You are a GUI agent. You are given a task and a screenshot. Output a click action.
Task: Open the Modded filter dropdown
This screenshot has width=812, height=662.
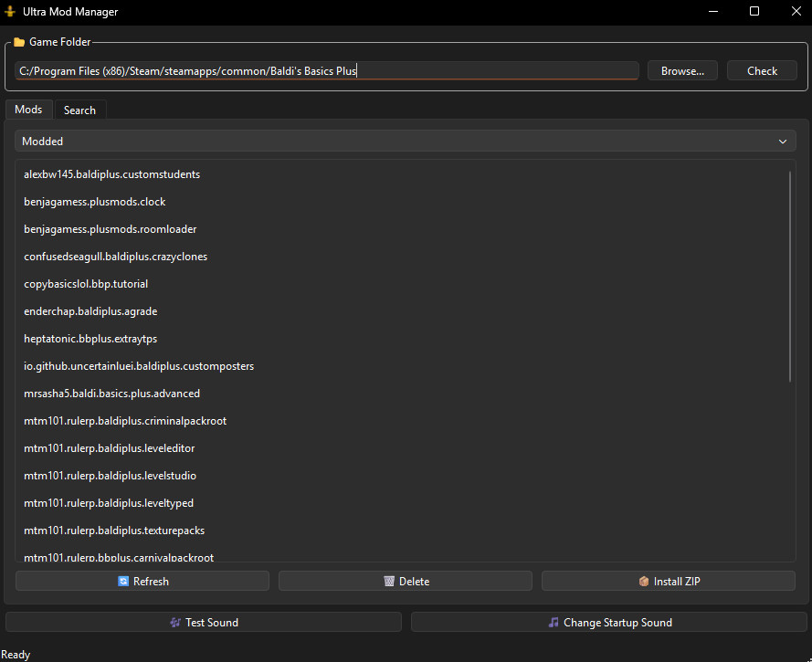click(x=405, y=142)
